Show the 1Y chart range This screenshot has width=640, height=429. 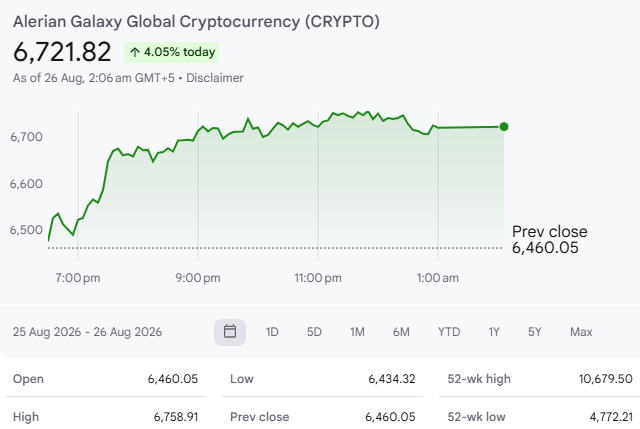tap(494, 332)
